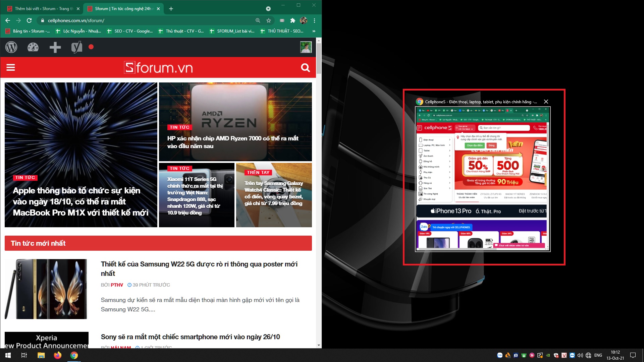
Task: Open Samsung W22 5G poster article headline
Action: coord(199,269)
